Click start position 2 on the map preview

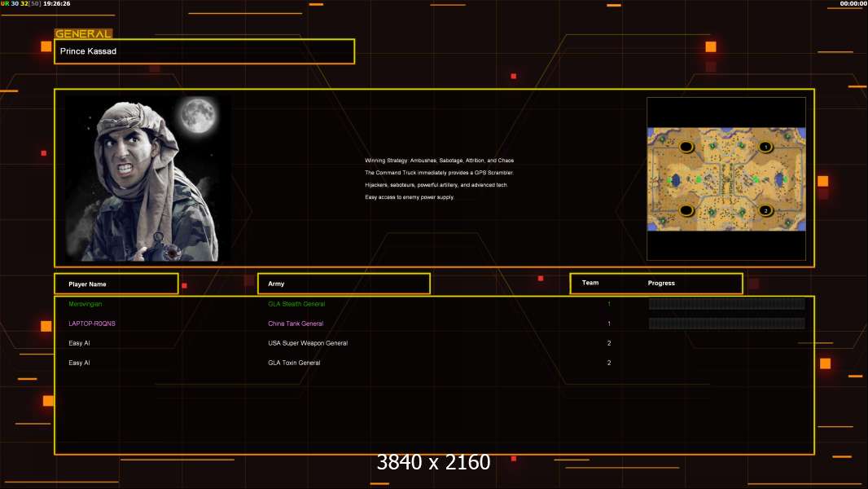click(x=765, y=210)
